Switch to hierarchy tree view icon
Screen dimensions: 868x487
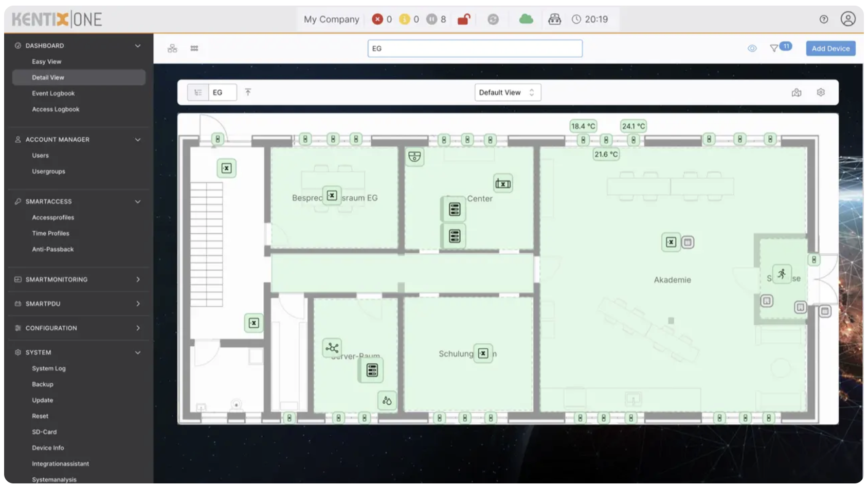tap(172, 48)
